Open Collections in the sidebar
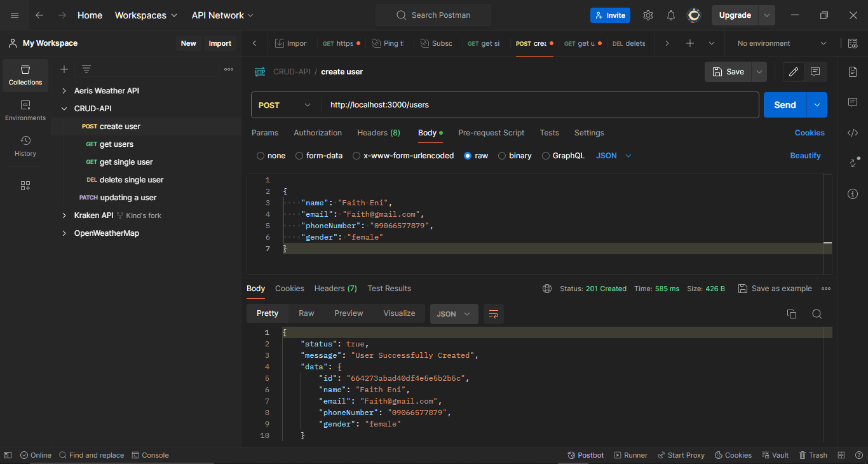The height and width of the screenshot is (464, 868). (25, 75)
